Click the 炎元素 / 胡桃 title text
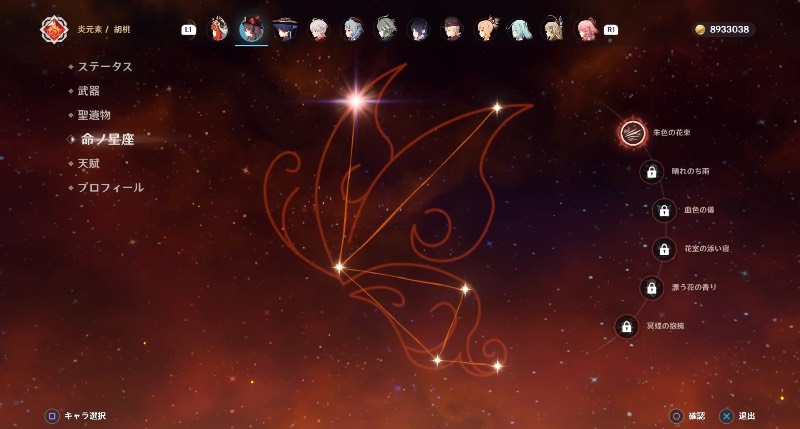Screen dimensions: 800x429 tap(104, 30)
